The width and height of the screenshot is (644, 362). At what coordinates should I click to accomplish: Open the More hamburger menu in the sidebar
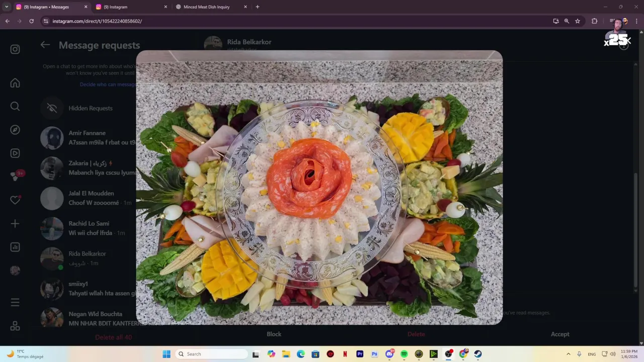tap(15, 303)
